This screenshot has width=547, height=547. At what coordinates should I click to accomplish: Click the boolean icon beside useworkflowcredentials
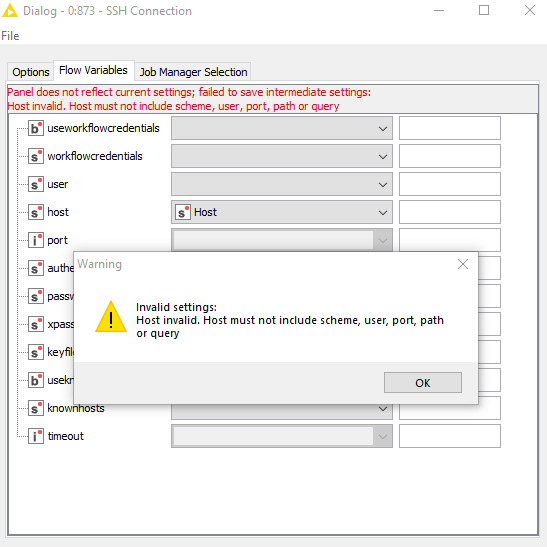tap(36, 128)
